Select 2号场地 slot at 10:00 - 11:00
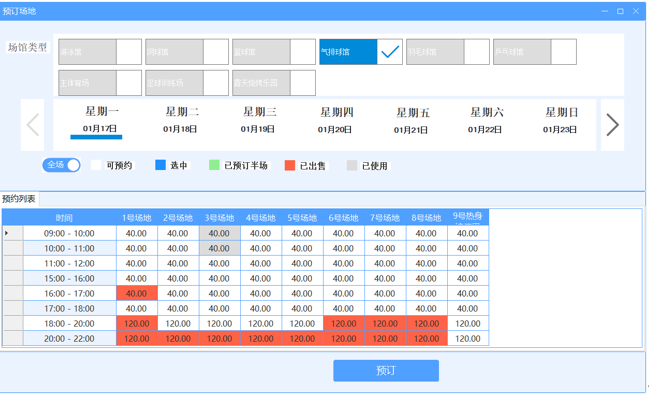This screenshot has width=649, height=396. [x=178, y=248]
